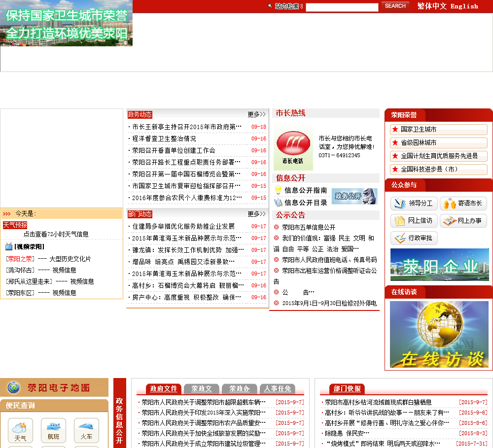The height and width of the screenshot is (448, 493).
Task: Open the 荥阳企业 banner image
Action: [440, 265]
